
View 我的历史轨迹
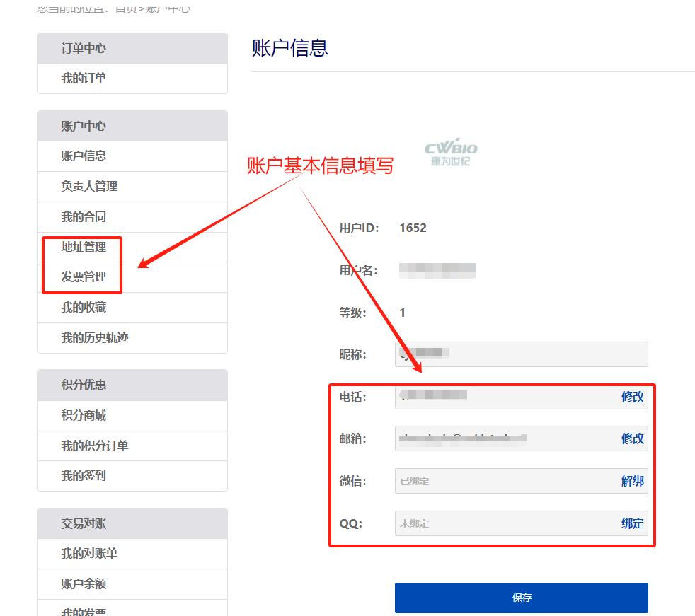(x=95, y=338)
